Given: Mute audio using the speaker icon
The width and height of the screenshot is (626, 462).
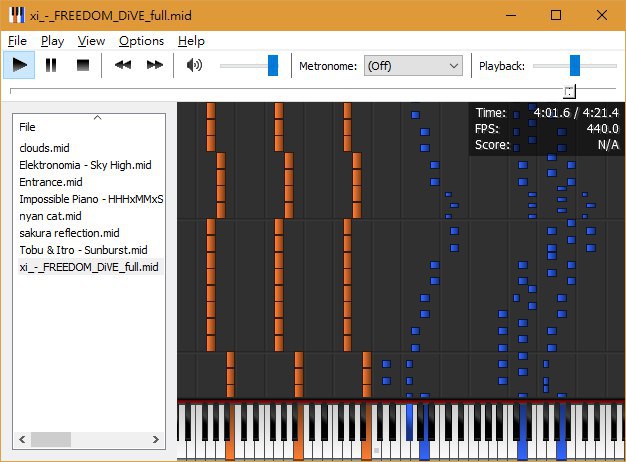Looking at the screenshot, I should [x=194, y=65].
